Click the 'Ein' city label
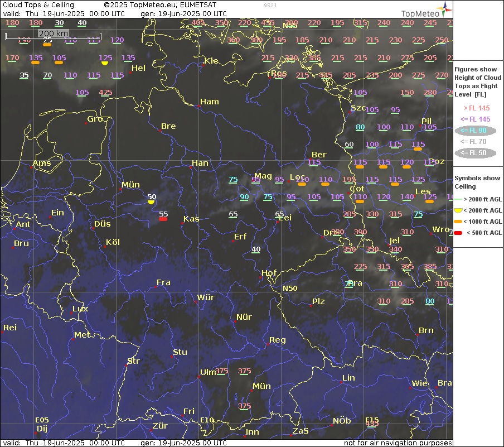The image size is (504, 447). point(57,213)
